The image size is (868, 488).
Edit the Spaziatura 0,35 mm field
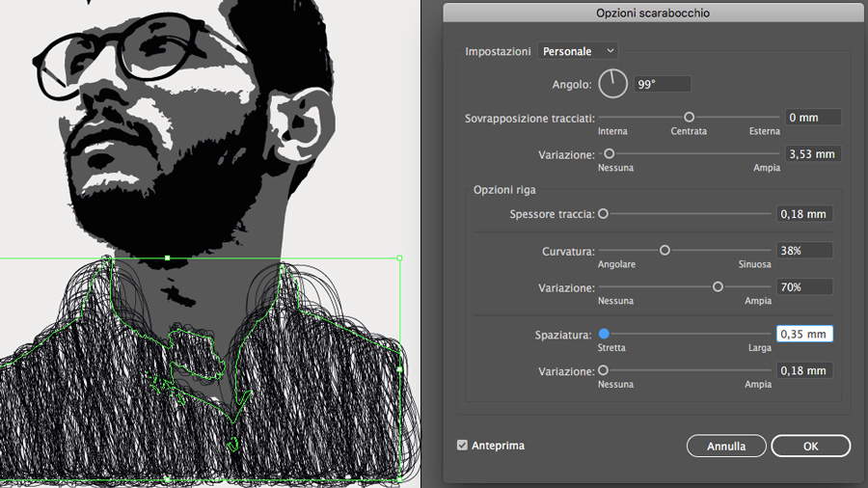(804, 334)
